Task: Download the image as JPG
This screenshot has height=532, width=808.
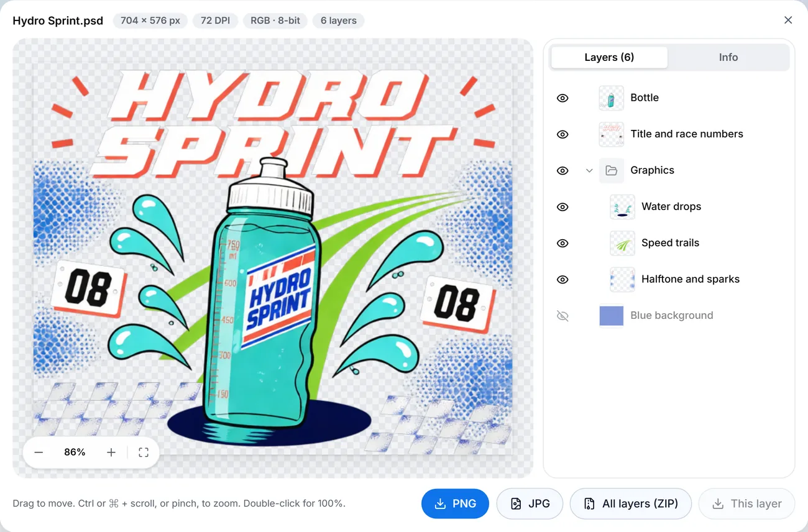Action: pyautogui.click(x=530, y=503)
